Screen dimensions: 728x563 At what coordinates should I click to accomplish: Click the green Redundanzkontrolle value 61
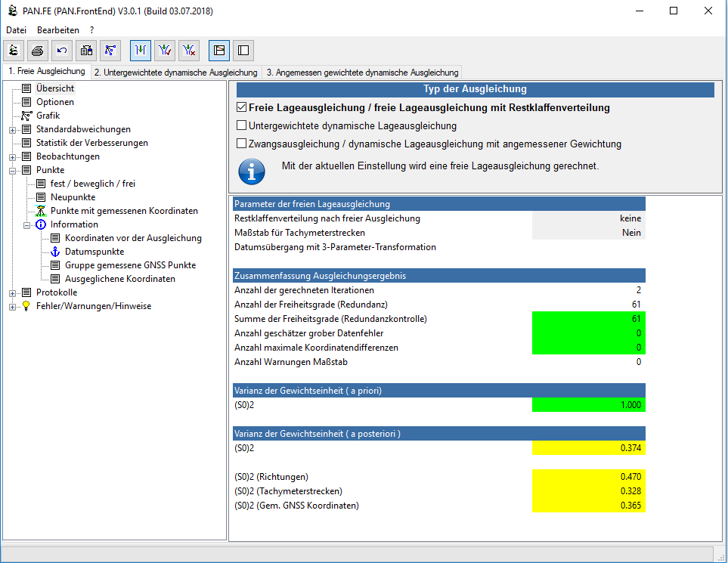click(x=589, y=319)
